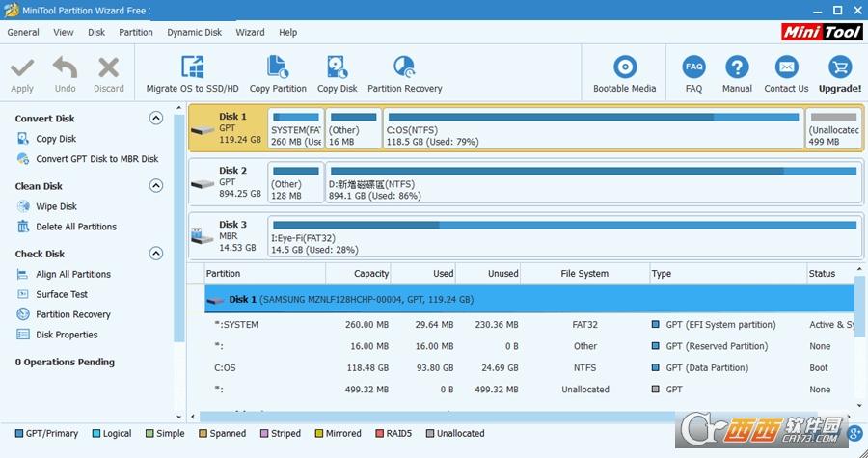
Task: Click the Partition column header
Action: tap(264, 274)
